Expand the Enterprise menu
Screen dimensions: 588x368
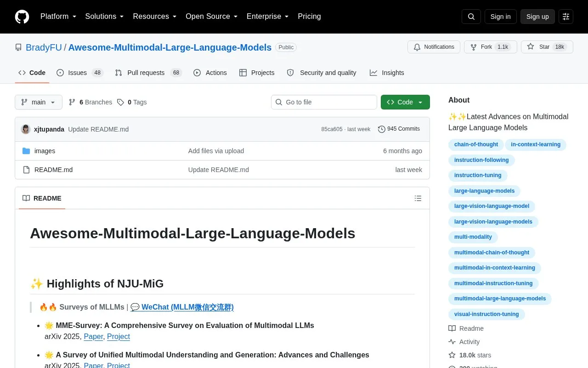click(268, 17)
